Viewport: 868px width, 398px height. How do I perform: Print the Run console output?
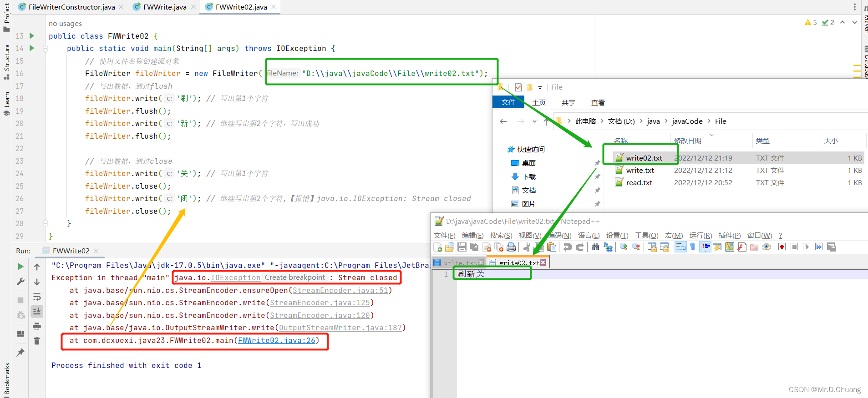pyautogui.click(x=37, y=326)
